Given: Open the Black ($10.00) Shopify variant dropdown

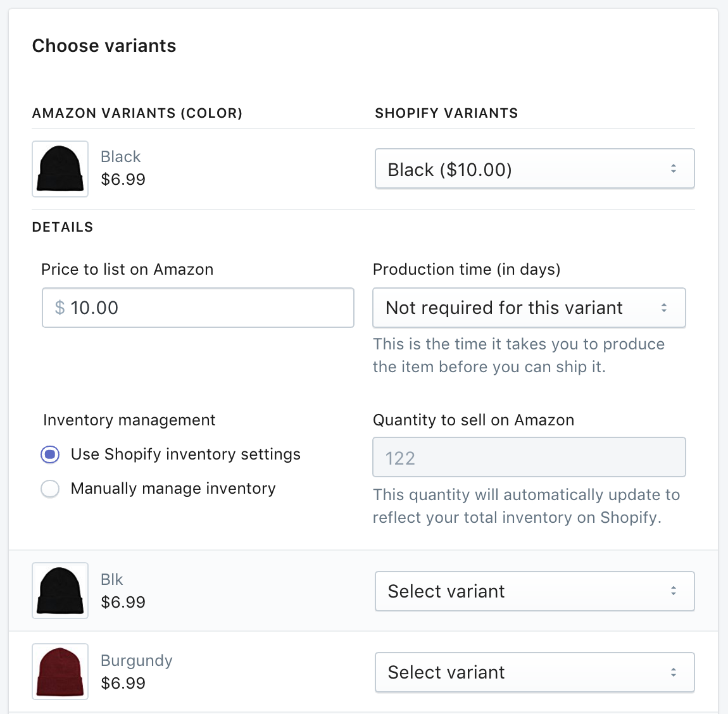Looking at the screenshot, I should coord(535,168).
